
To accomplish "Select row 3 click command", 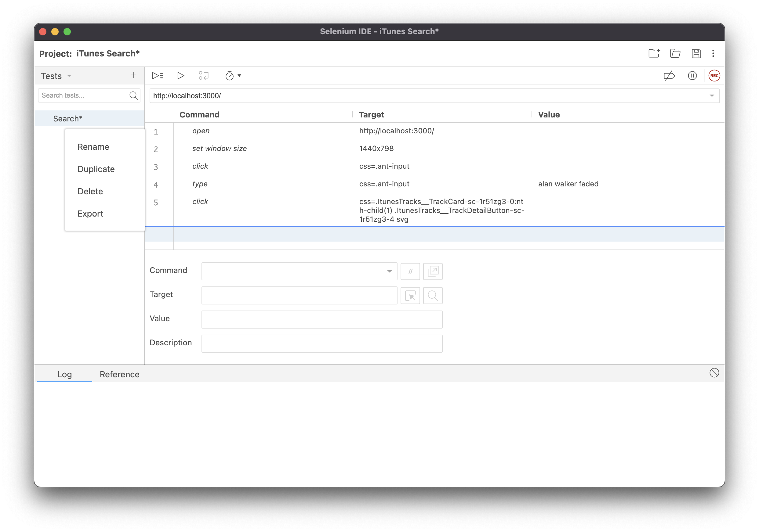I will pyautogui.click(x=434, y=167).
